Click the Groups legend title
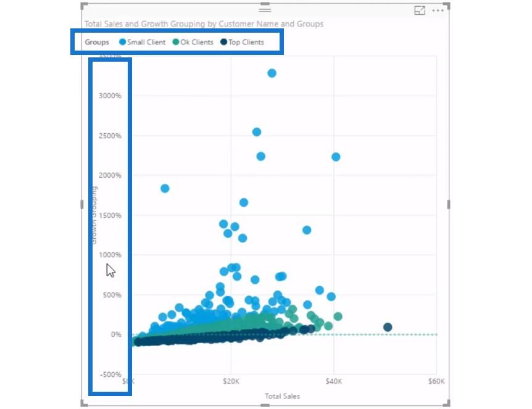 (97, 42)
